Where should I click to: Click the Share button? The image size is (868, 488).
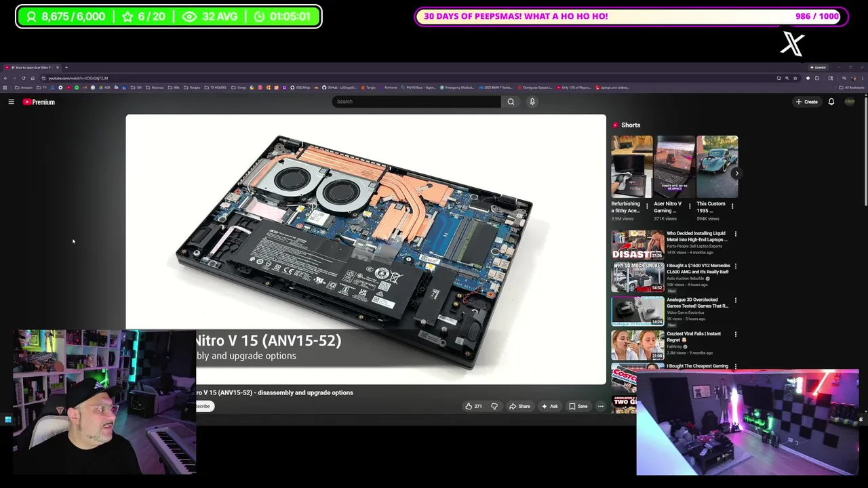[x=520, y=406]
